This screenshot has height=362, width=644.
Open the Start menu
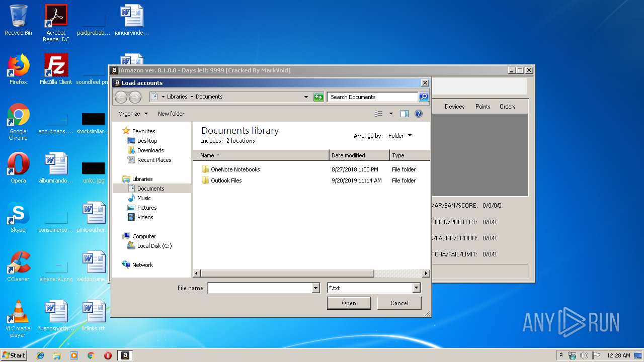click(x=14, y=355)
